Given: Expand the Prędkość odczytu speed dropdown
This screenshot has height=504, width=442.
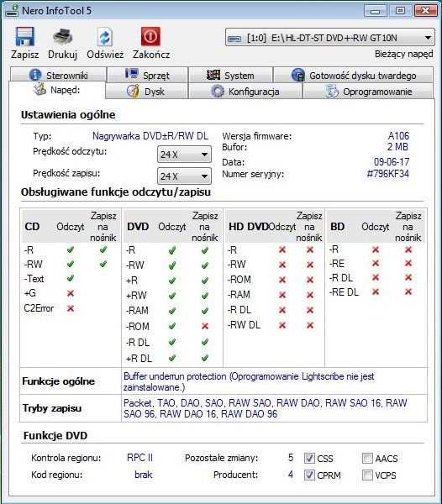Looking at the screenshot, I should (184, 155).
